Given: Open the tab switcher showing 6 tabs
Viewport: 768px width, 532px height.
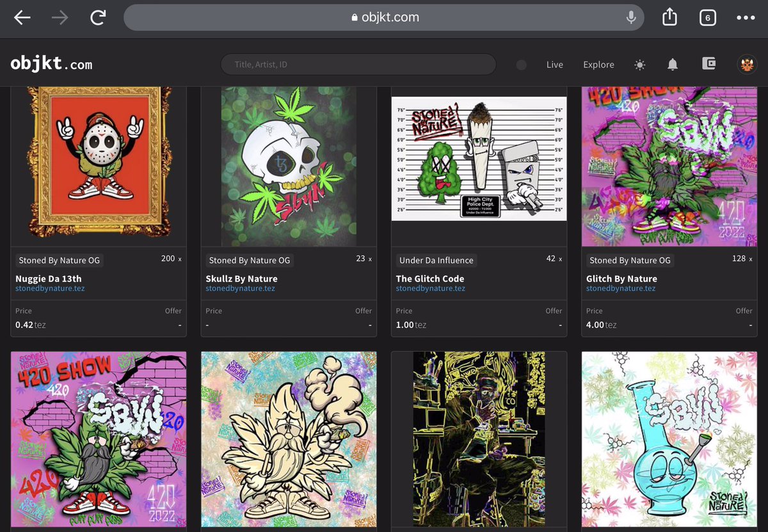Looking at the screenshot, I should tap(707, 18).
